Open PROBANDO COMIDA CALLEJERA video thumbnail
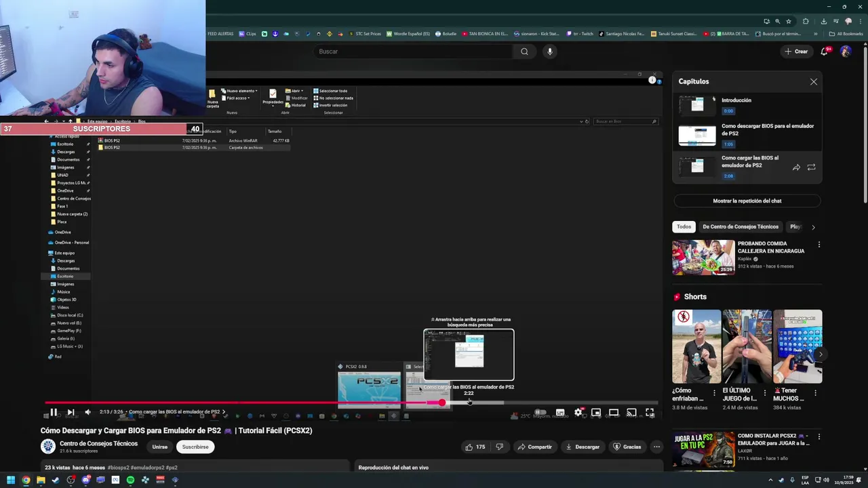Screen dimensions: 868x488 tap(703, 257)
